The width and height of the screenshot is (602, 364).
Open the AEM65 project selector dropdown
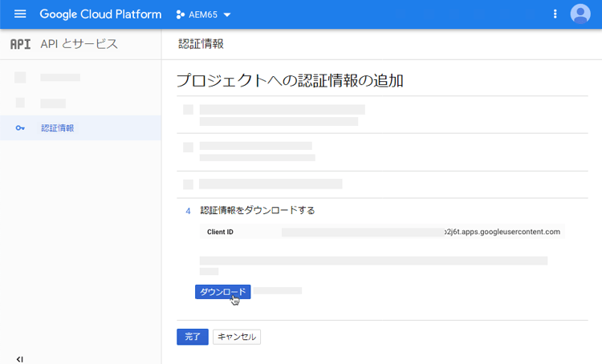tap(204, 14)
